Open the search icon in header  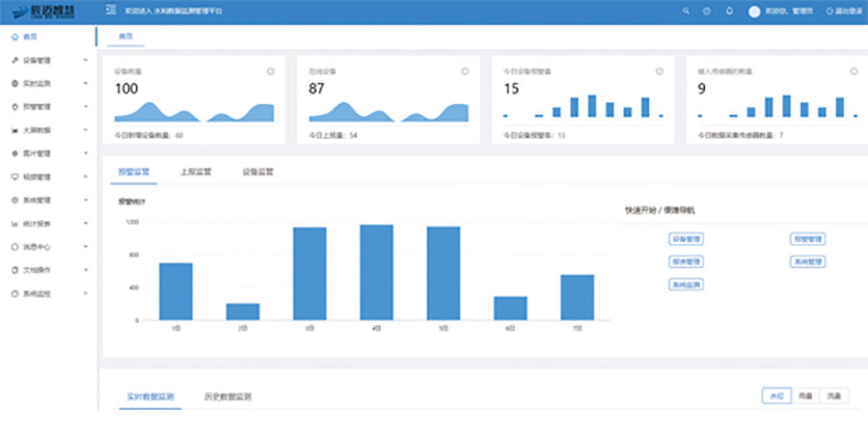point(686,12)
